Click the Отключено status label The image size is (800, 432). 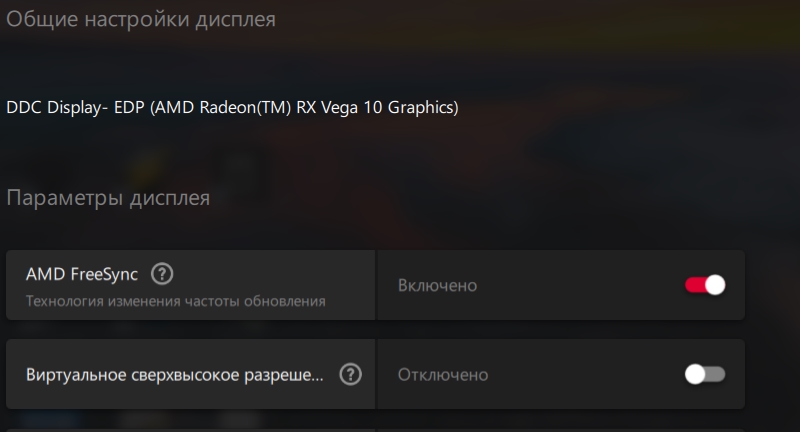pos(443,375)
